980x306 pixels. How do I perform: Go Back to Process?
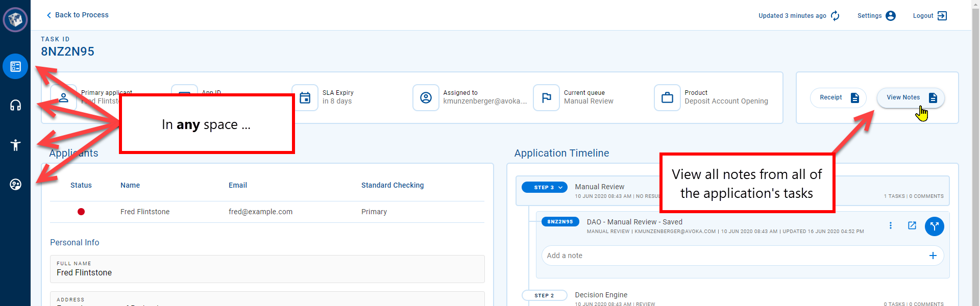coord(78,15)
